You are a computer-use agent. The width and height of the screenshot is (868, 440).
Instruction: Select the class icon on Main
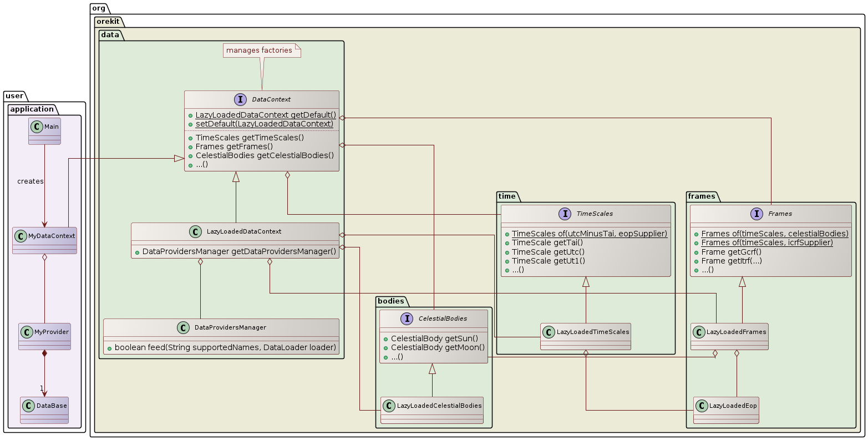click(35, 125)
